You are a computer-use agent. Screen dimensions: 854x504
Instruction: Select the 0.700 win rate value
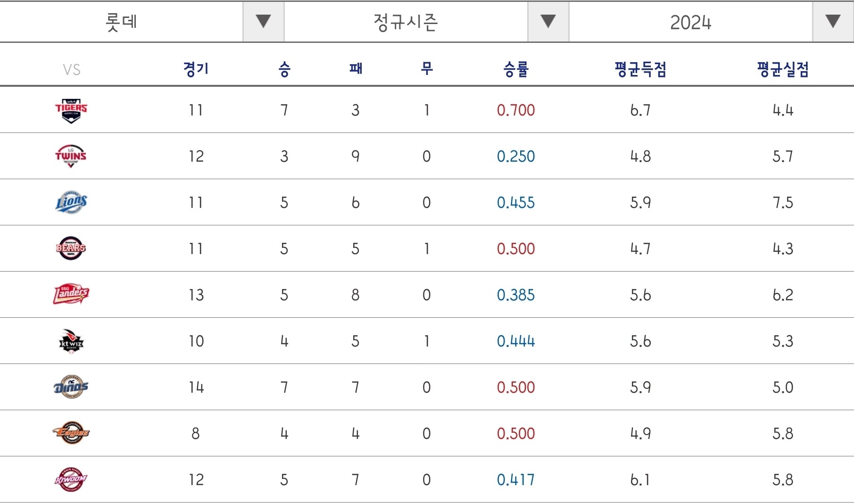516,110
